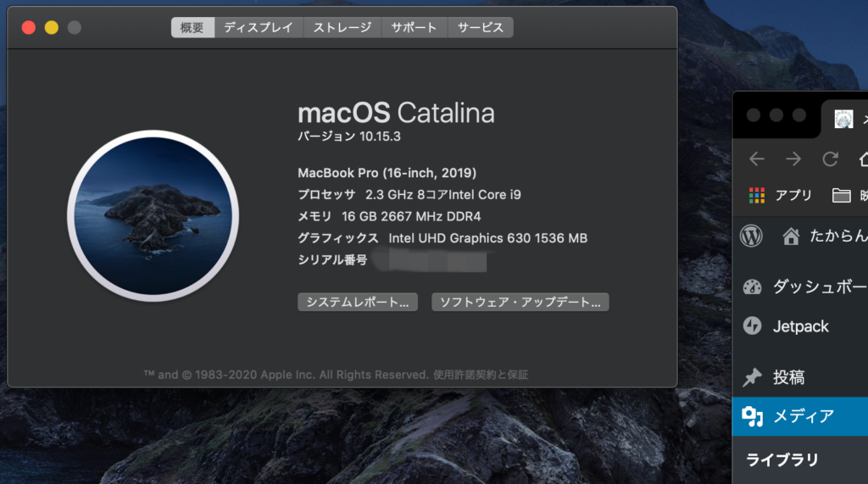The image size is (868, 484).
Task: Open 投稿 pin icon
Action: click(x=753, y=377)
